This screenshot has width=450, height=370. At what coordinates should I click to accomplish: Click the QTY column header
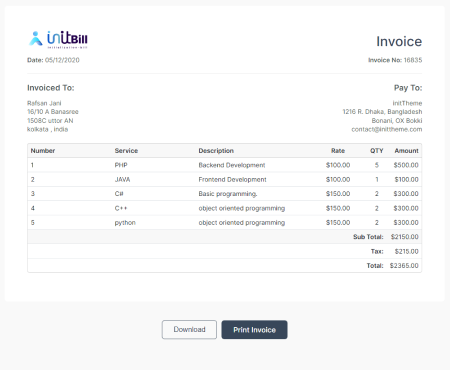pyautogui.click(x=377, y=151)
